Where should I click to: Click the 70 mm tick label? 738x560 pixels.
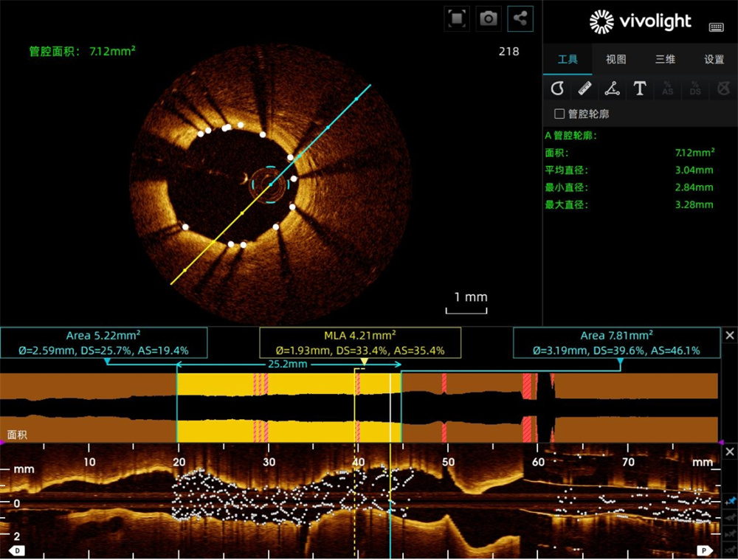click(x=628, y=462)
